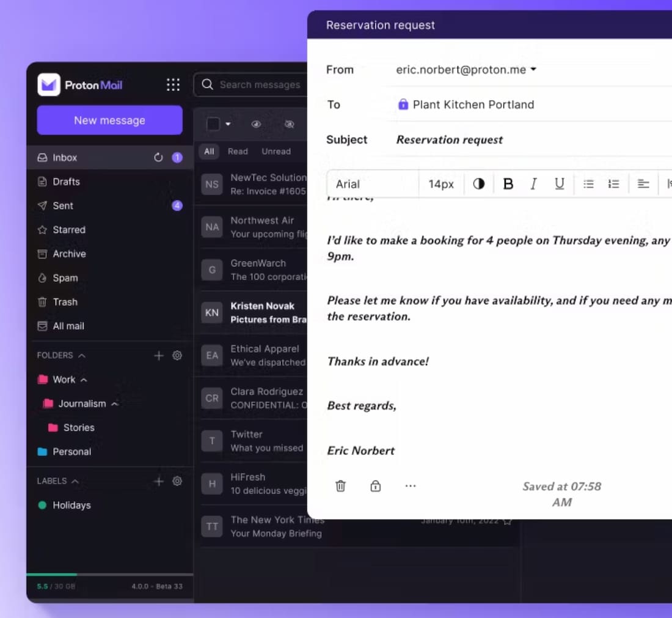Click the Search messages field

coord(250,84)
